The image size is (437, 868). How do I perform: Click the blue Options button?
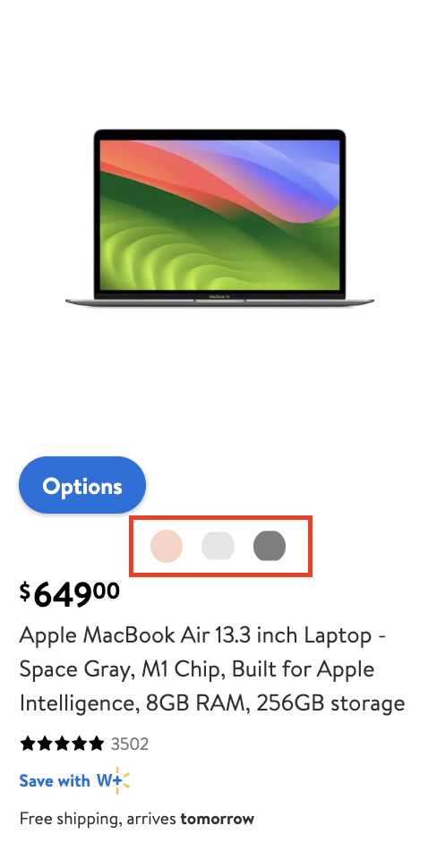pyautogui.click(x=82, y=485)
